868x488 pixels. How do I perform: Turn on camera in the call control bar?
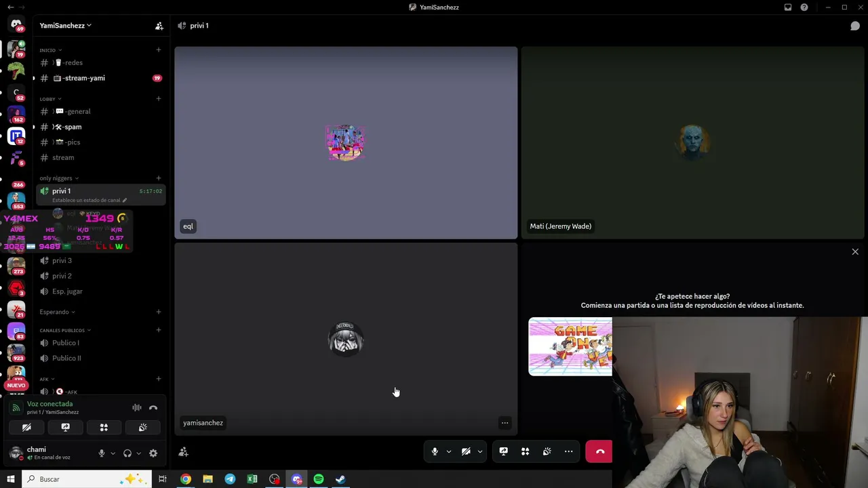(466, 451)
